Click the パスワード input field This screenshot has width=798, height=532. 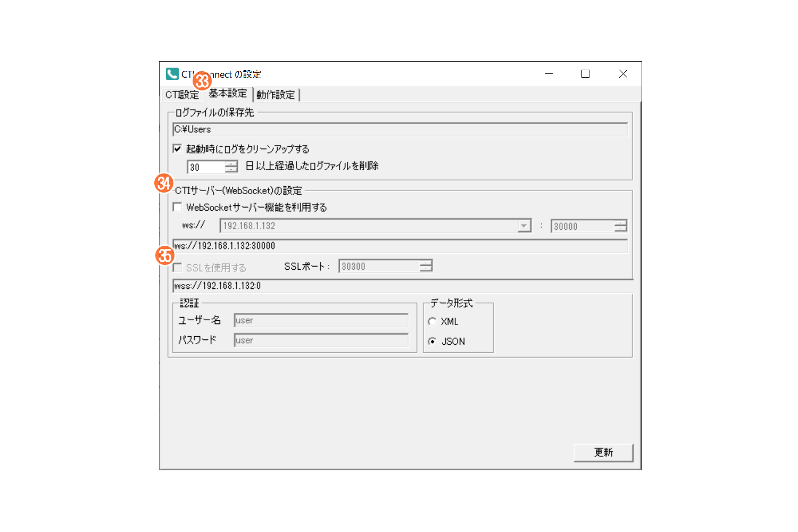321,340
